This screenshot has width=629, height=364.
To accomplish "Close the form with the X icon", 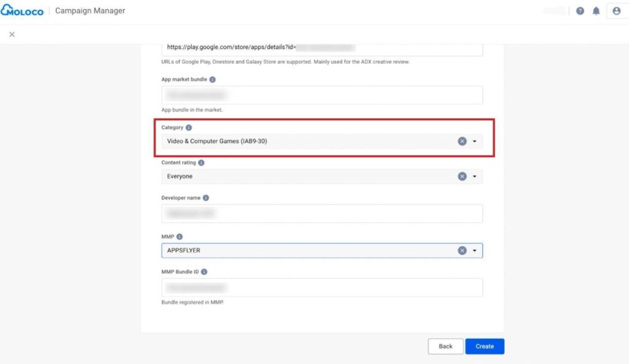I will click(12, 34).
